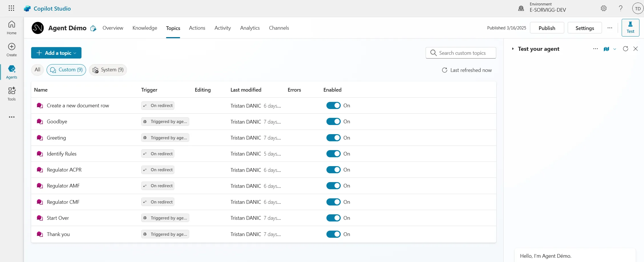644x262 pixels.
Task: Click the Search custom topics field
Action: (x=461, y=53)
